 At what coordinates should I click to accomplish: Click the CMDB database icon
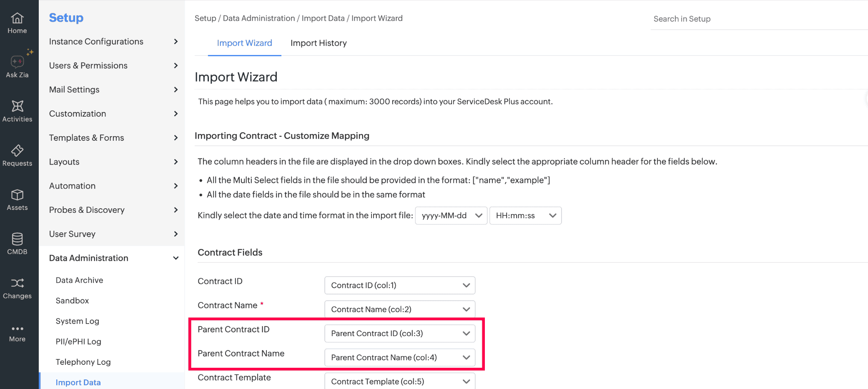(x=17, y=239)
